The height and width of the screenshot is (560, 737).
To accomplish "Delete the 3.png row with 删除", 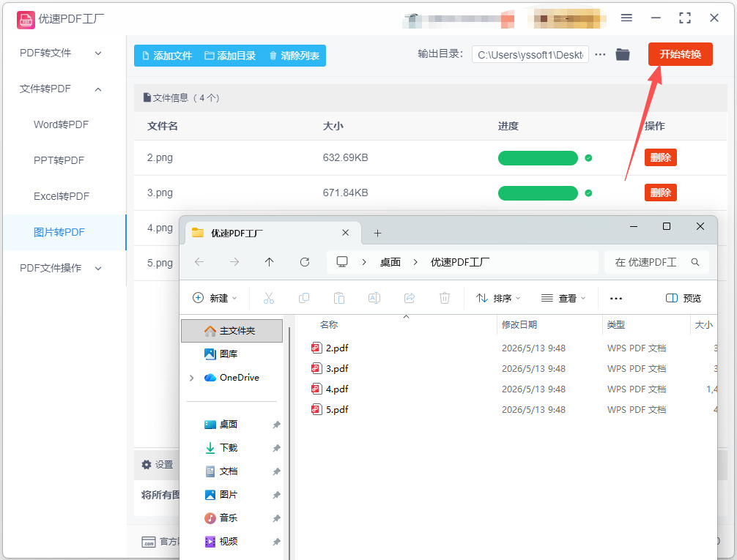I will (x=660, y=193).
